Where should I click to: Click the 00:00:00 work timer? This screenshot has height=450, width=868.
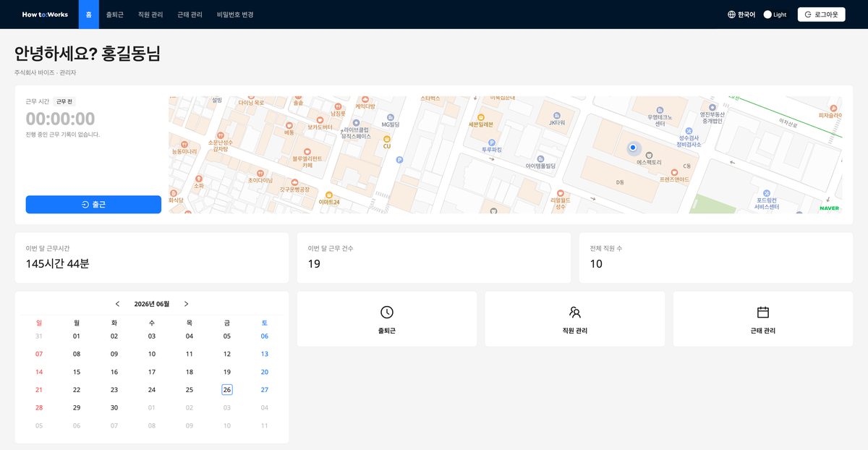click(x=61, y=119)
